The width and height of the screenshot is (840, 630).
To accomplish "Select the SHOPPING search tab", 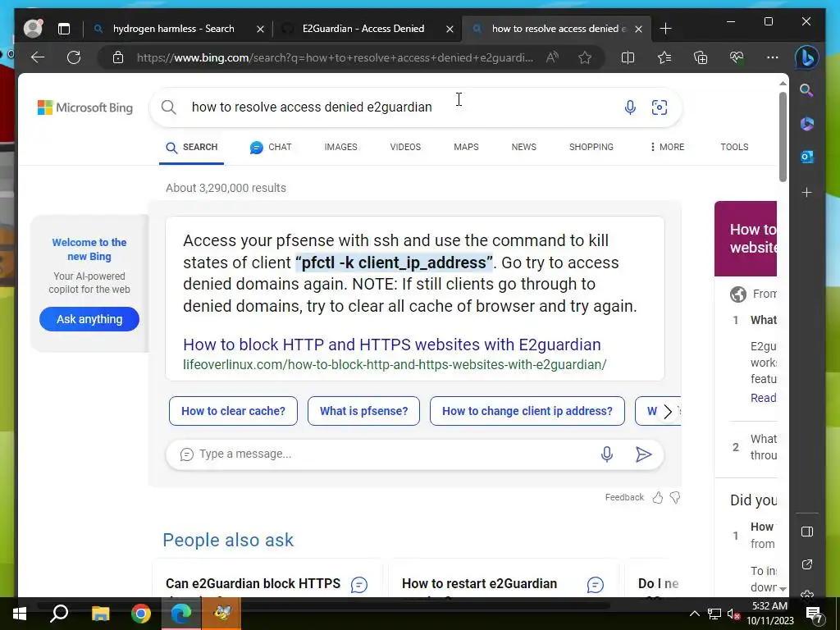I will [x=591, y=147].
